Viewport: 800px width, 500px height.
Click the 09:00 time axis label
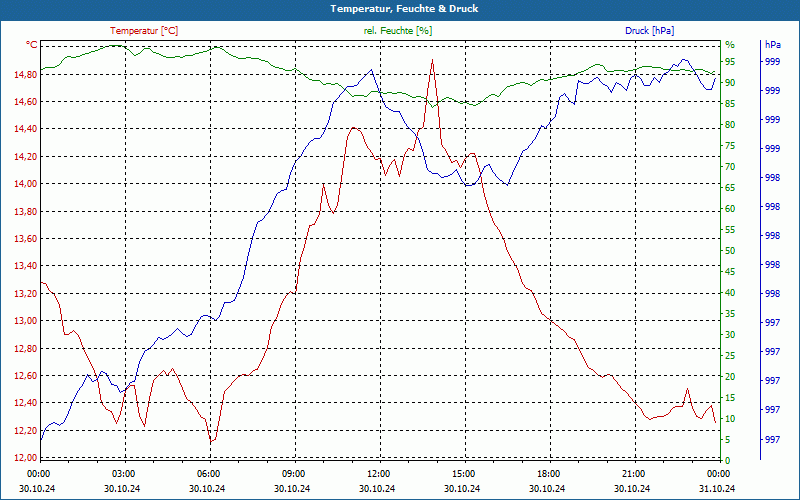pyautogui.click(x=293, y=473)
